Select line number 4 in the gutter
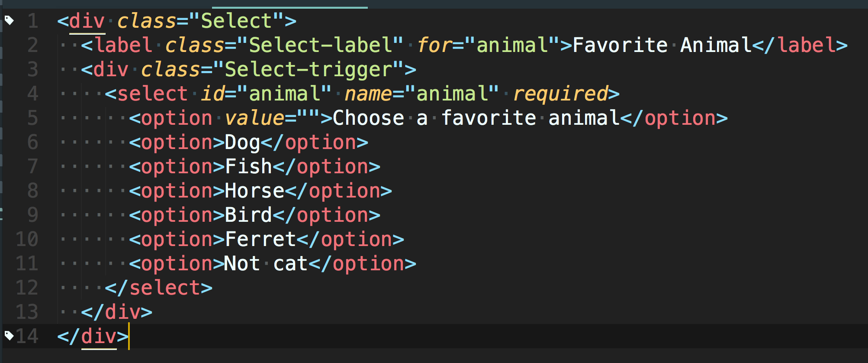Viewport: 868px width, 363px height. click(x=32, y=94)
